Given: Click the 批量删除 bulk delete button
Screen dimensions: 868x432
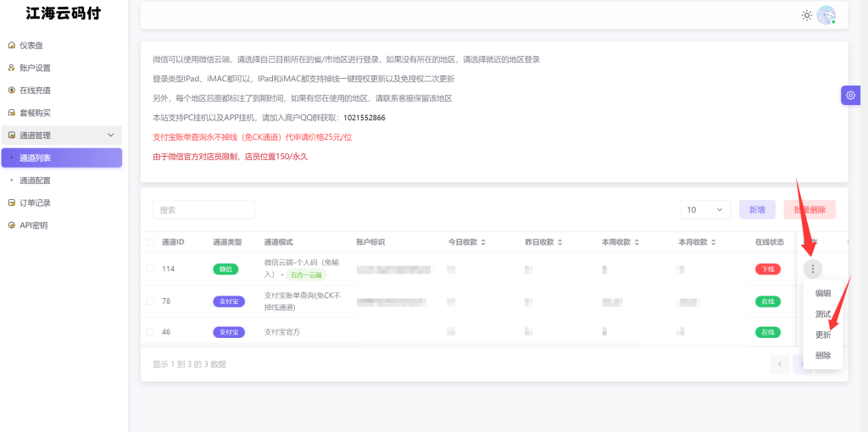Looking at the screenshot, I should coord(810,209).
